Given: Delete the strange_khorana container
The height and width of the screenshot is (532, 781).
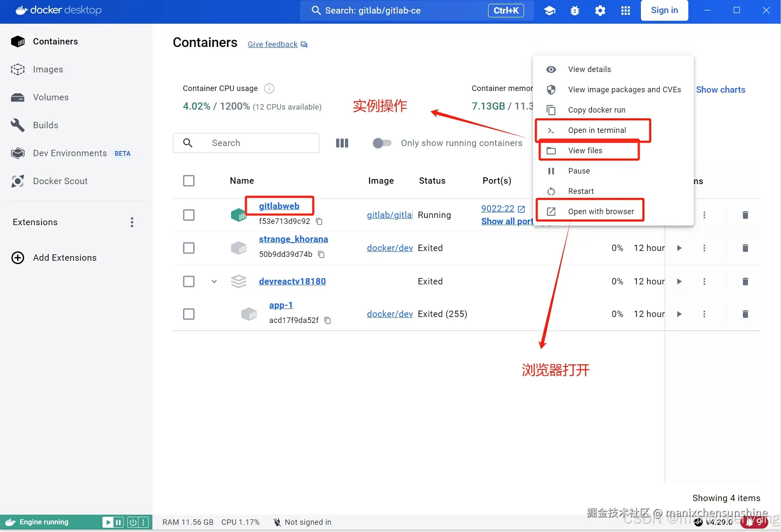Looking at the screenshot, I should coord(745,248).
